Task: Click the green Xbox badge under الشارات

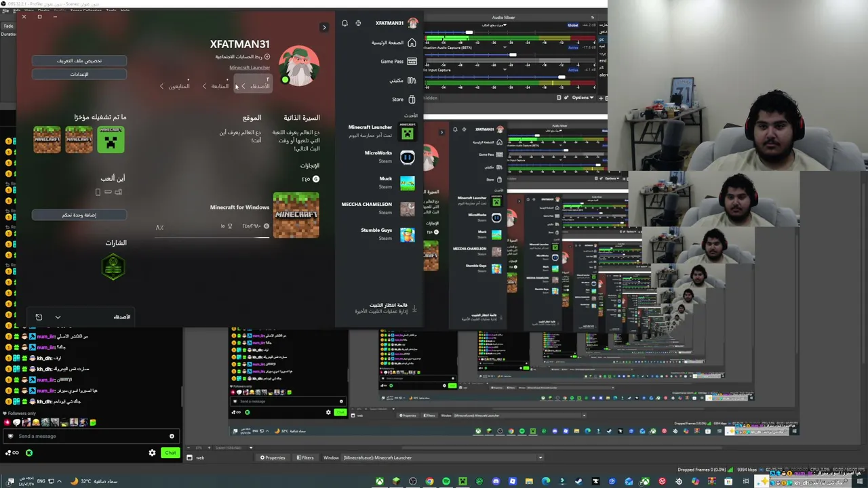Action: coord(113,266)
